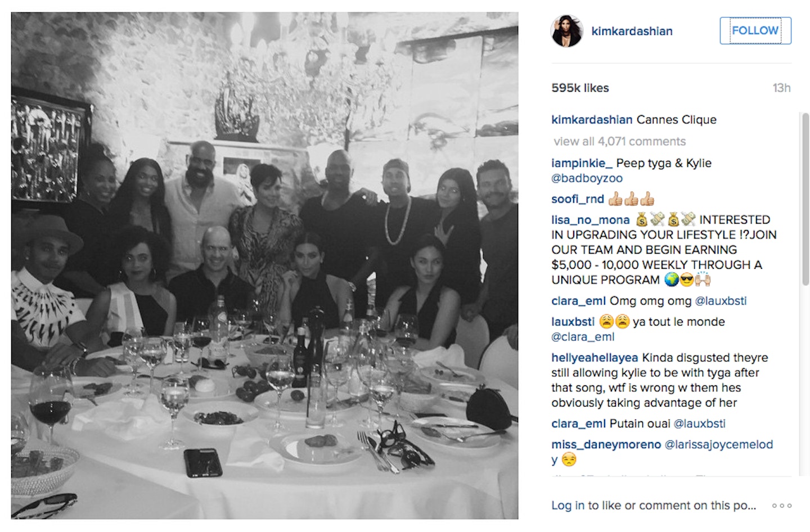The height and width of the screenshot is (532, 810).
Task: Click the black and white group dinner photo
Action: tap(264, 265)
